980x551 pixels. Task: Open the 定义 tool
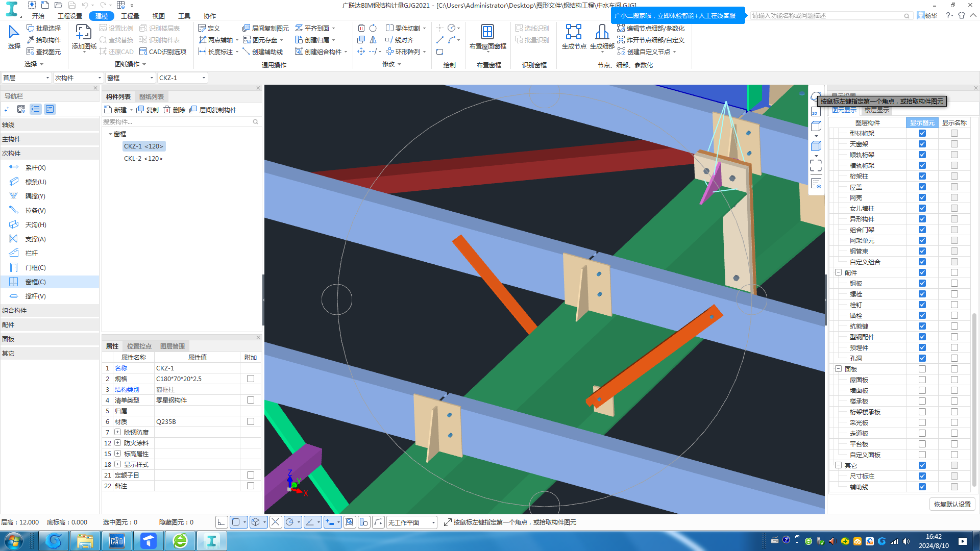tap(209, 28)
